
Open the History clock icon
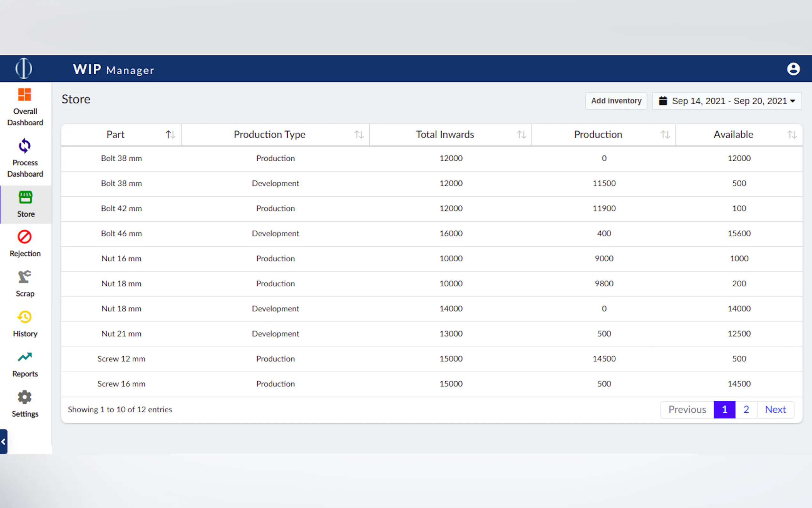tap(25, 317)
